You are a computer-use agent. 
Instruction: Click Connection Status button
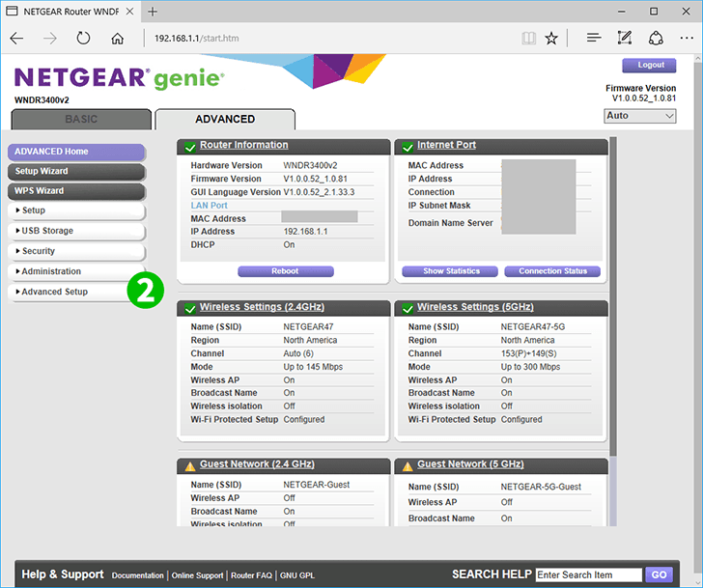552,271
